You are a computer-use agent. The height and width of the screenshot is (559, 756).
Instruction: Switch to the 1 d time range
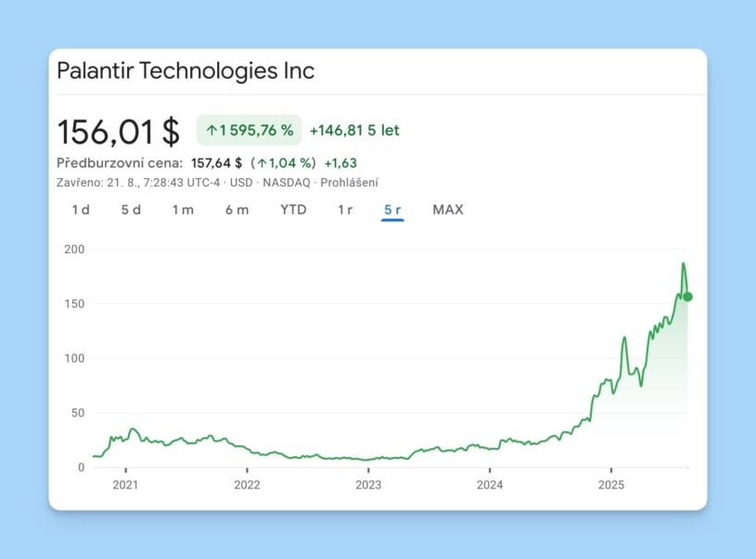pyautogui.click(x=81, y=210)
